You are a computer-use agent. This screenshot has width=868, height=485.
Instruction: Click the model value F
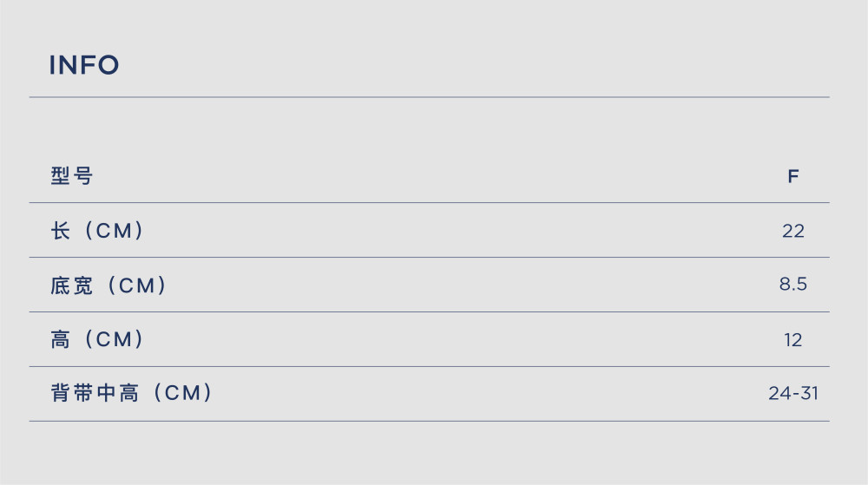click(793, 176)
